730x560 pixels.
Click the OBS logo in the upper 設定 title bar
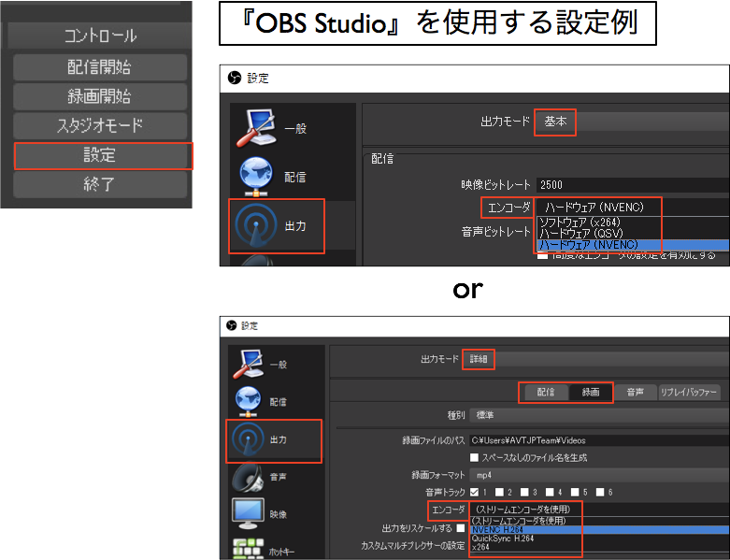point(235,78)
